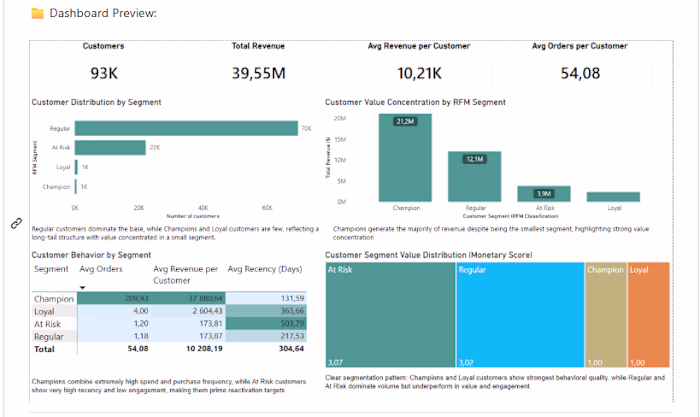The image size is (700, 417).
Task: Select the Regular row label in table
Action: [x=49, y=336]
